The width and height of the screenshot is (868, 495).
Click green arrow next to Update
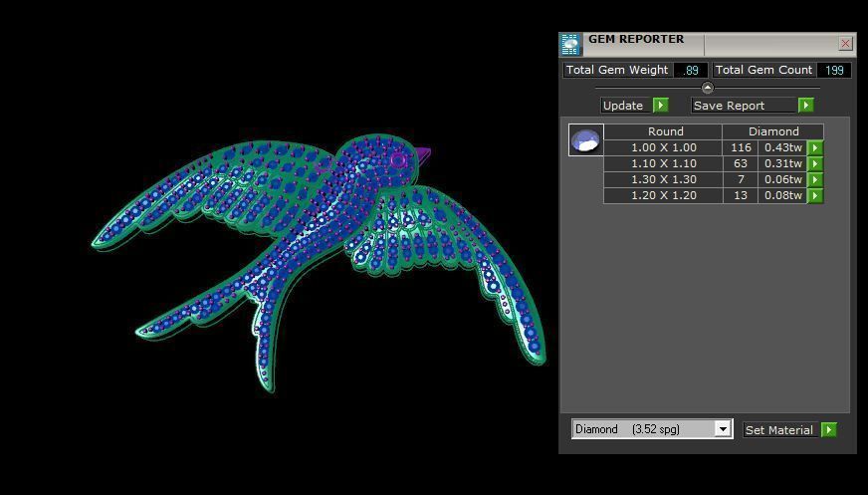[x=660, y=106]
